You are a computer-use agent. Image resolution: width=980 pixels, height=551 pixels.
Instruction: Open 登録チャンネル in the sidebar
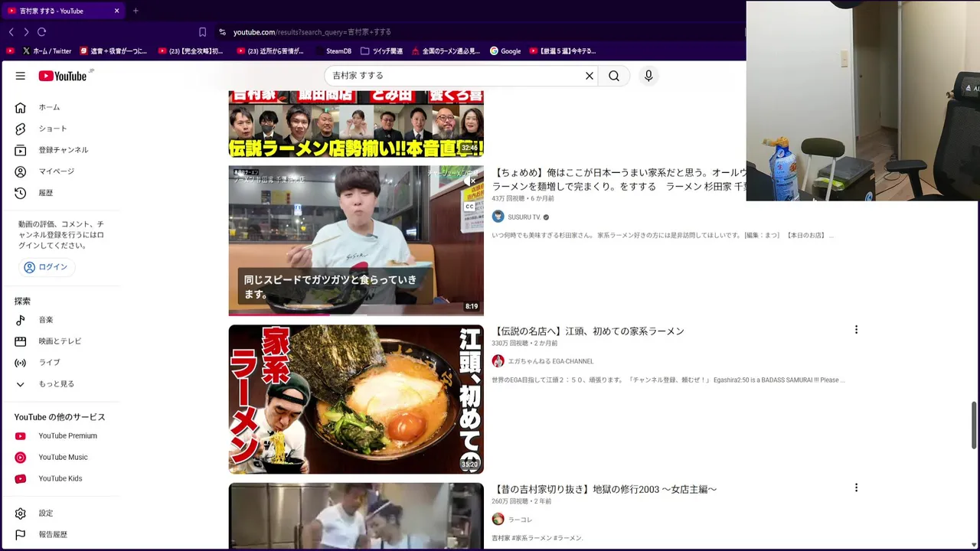pos(60,150)
